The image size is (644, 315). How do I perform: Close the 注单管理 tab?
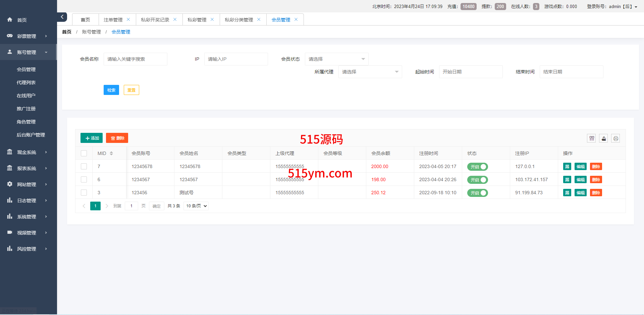tap(128, 19)
